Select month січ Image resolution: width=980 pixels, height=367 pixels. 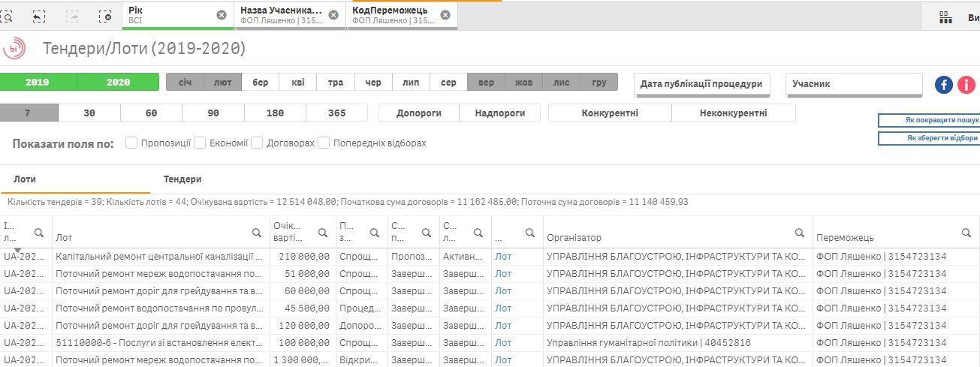[x=185, y=82]
